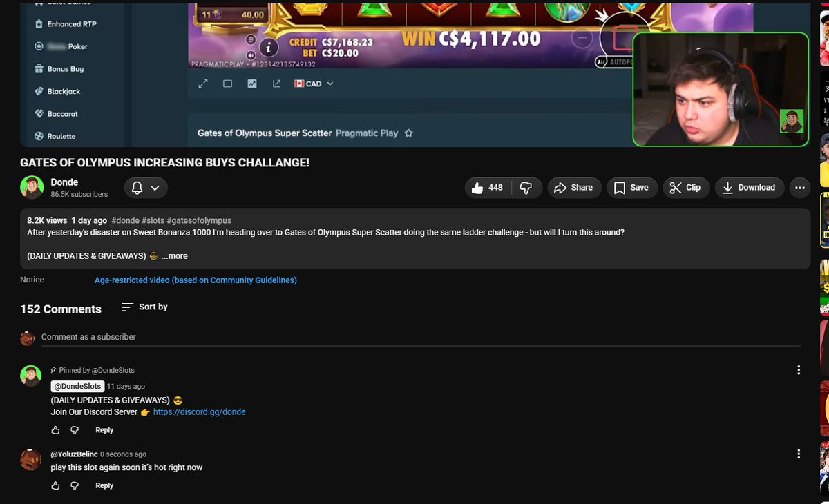Screen dimensions: 829x504
Task: Click the video title 'GATES OF OLYMPUS INCREASING BUYS CHALLANGE!'
Action: click(x=164, y=163)
